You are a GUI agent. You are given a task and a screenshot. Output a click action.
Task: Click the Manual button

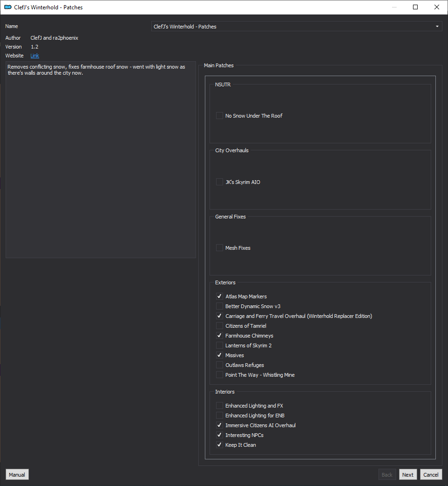click(17, 474)
